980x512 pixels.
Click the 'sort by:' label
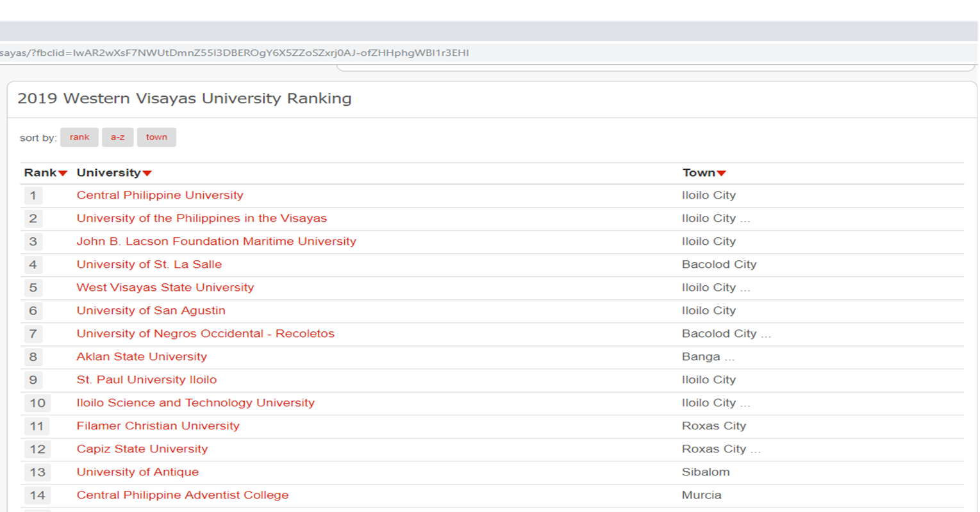pyautogui.click(x=38, y=138)
